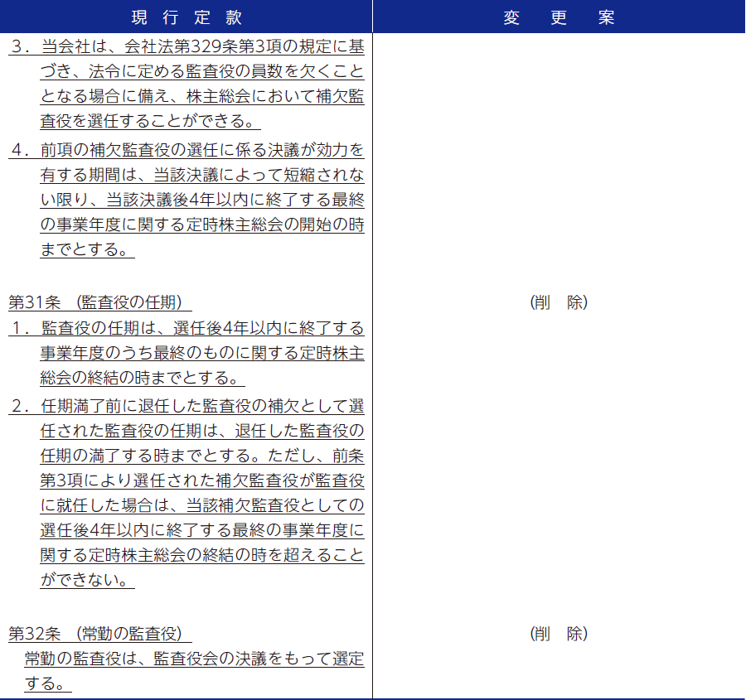Click the line ending 開始の時 in item 4
Screen dimensions: 746x700
point(202,224)
